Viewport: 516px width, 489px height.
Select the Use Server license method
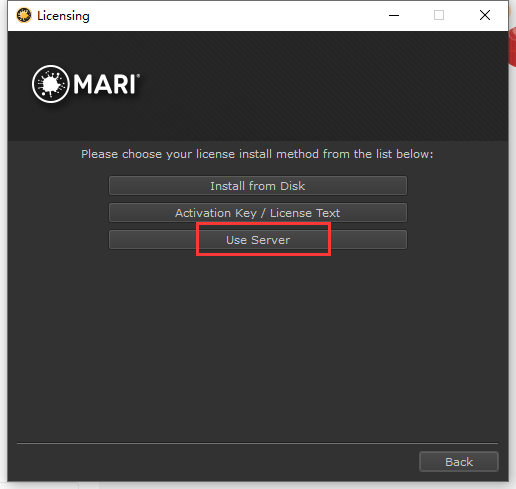(258, 240)
